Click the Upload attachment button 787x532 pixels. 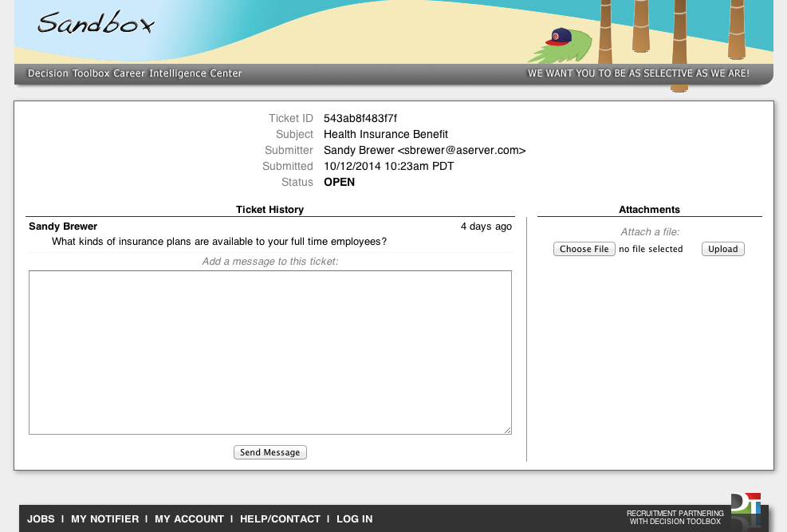(x=722, y=249)
